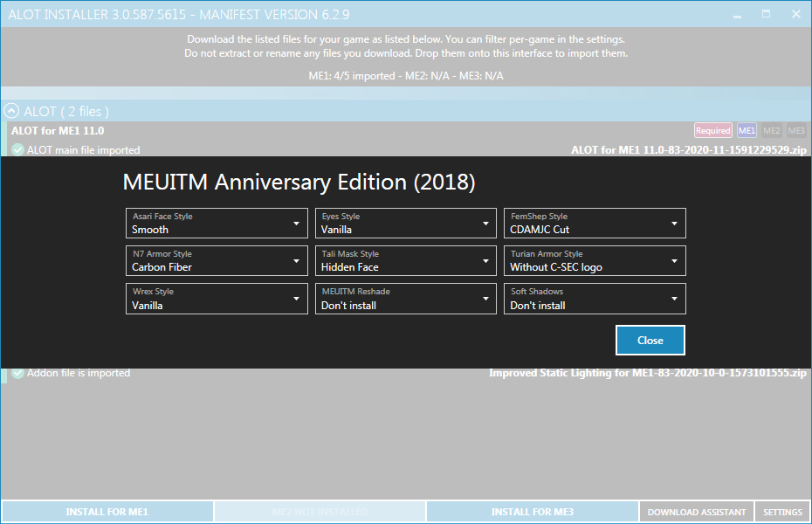Image resolution: width=812 pixels, height=524 pixels.
Task: Open the Wrex Style dropdown
Action: coord(217,299)
